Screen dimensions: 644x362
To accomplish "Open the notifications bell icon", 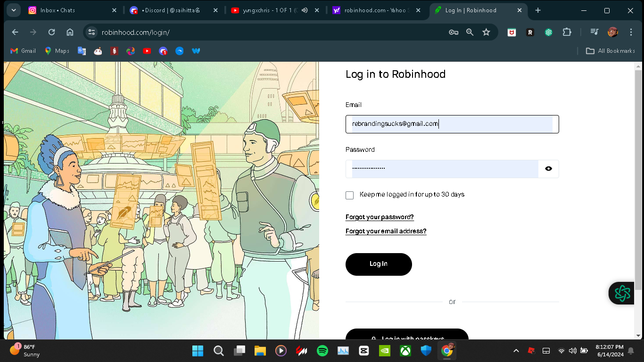I will (x=631, y=351).
